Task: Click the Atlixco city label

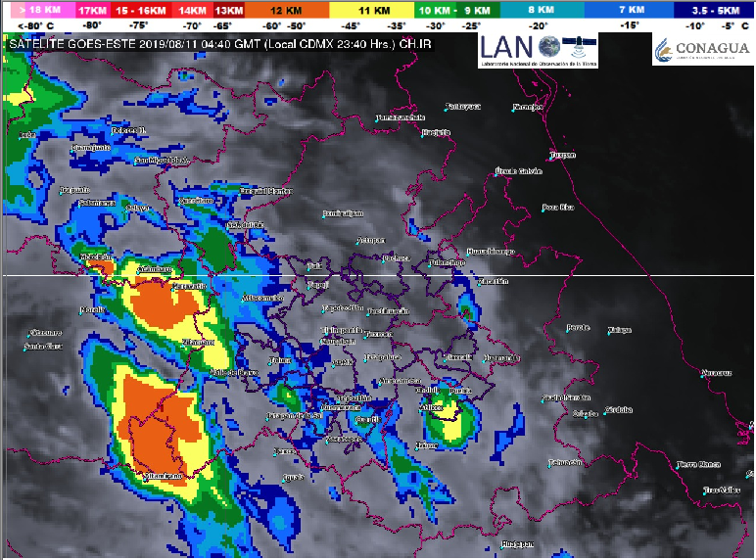Action: 431,407
